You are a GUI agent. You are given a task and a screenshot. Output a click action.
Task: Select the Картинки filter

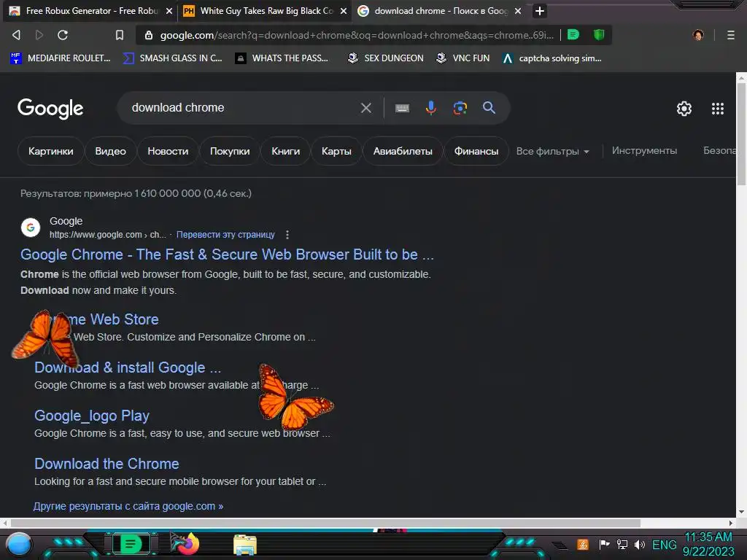click(x=50, y=151)
